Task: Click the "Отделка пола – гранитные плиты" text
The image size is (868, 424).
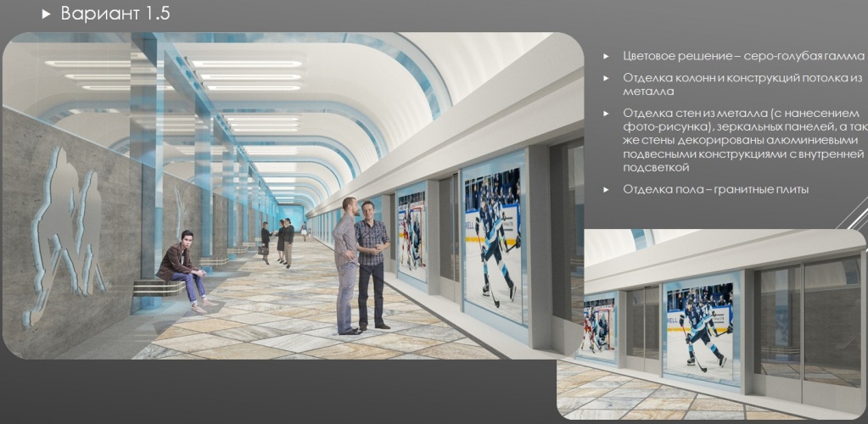Action: click(x=715, y=189)
